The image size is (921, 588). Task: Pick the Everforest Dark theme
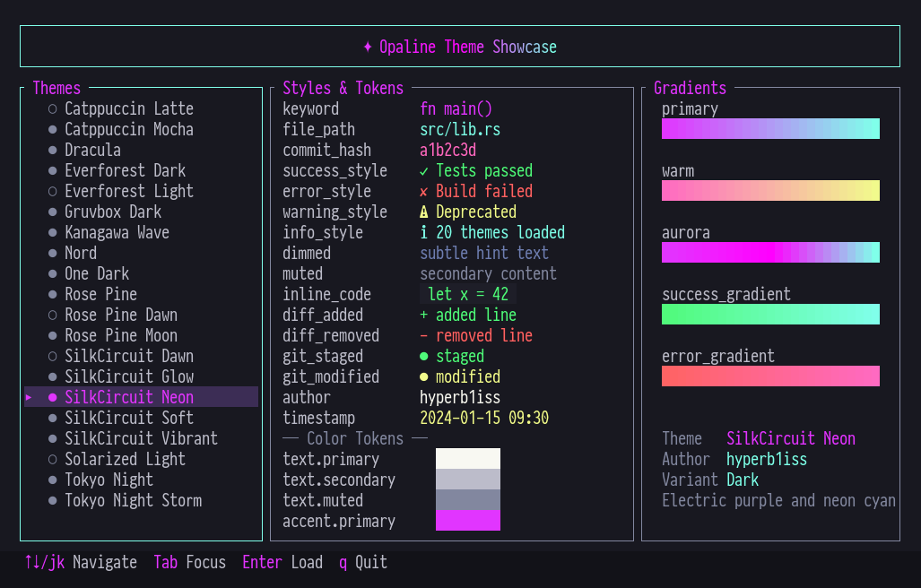point(141,170)
